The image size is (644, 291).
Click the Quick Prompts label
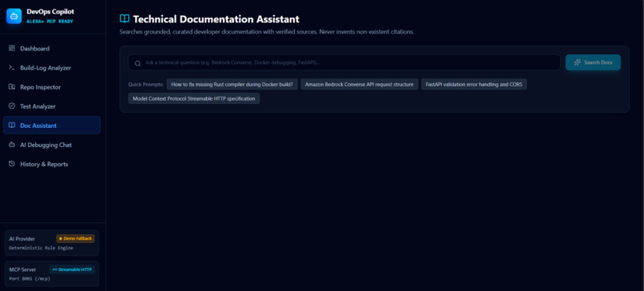[x=145, y=85]
